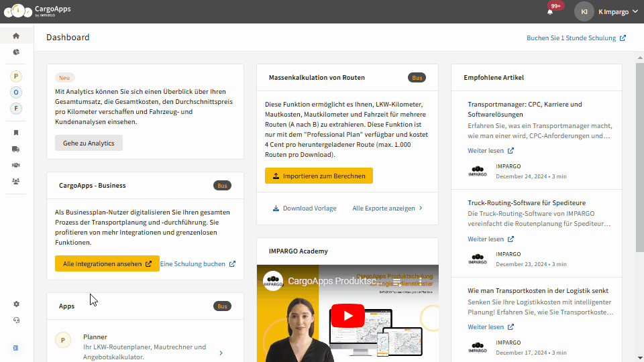Click IMPARGO logo under Truck-Routing-Software article
The width and height of the screenshot is (644, 362).
(478, 259)
